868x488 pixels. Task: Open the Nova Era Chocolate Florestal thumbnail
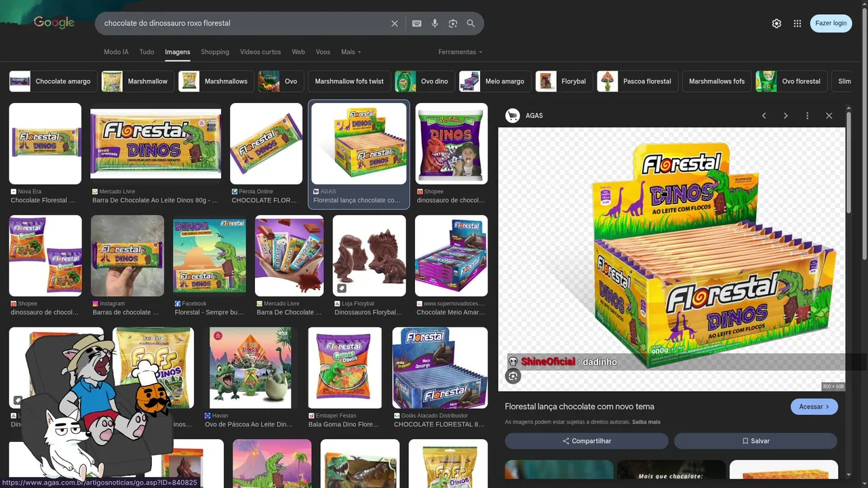coord(45,144)
